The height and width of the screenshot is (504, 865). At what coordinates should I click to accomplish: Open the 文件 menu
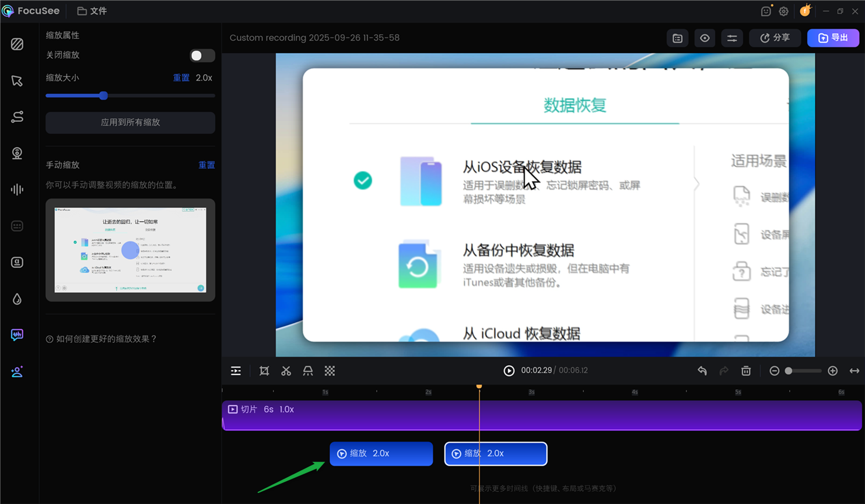(x=92, y=11)
